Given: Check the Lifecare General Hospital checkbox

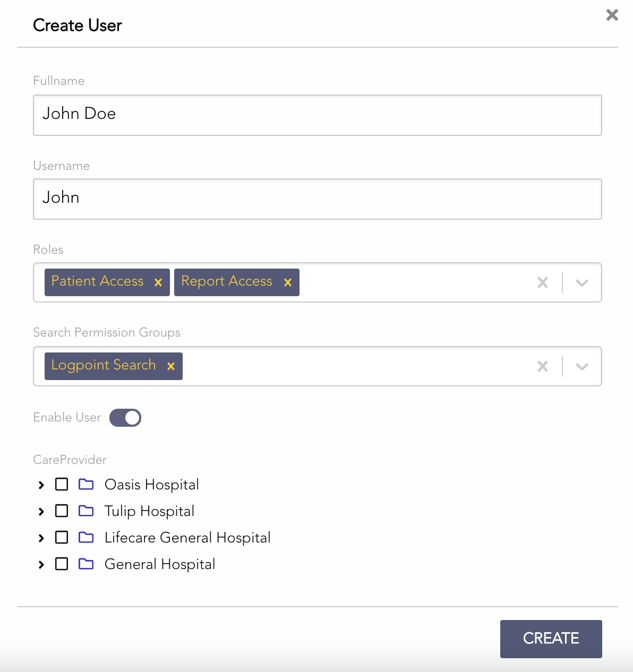Looking at the screenshot, I should 62,537.
